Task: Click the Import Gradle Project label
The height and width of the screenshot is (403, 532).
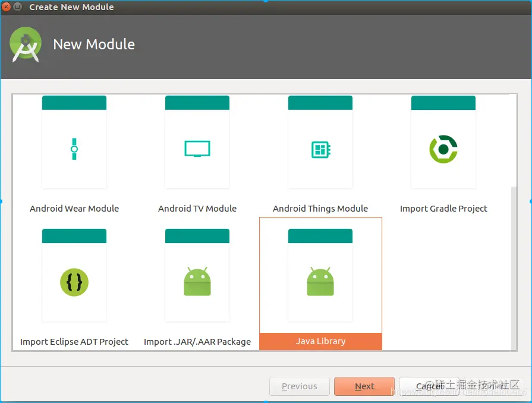Action: click(x=443, y=208)
